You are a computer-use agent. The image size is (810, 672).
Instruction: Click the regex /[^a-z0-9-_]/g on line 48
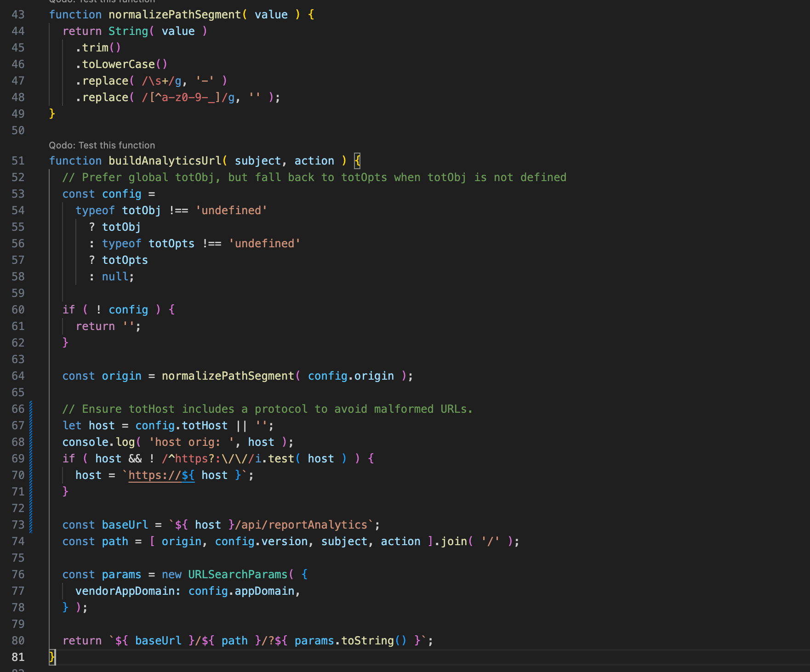[188, 97]
